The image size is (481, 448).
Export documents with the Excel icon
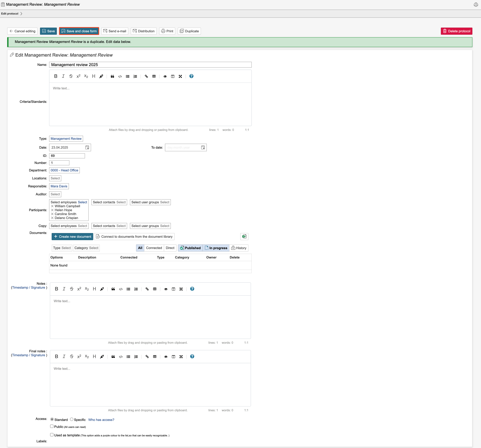[x=244, y=237]
